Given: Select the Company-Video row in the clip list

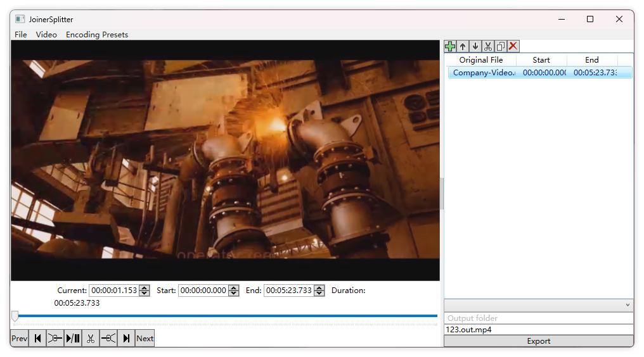Looking at the screenshot, I should (539, 73).
